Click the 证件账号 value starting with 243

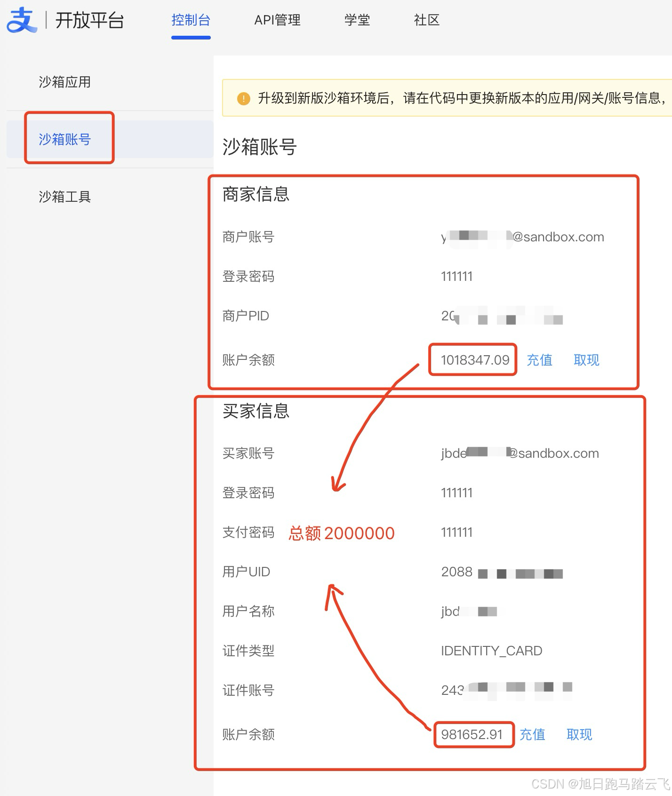coord(506,690)
